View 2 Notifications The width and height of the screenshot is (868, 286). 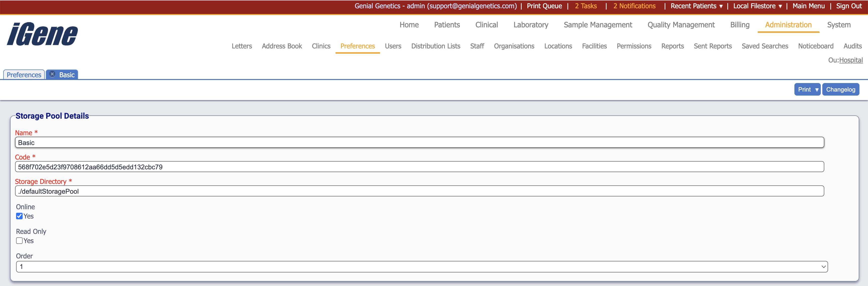click(634, 6)
